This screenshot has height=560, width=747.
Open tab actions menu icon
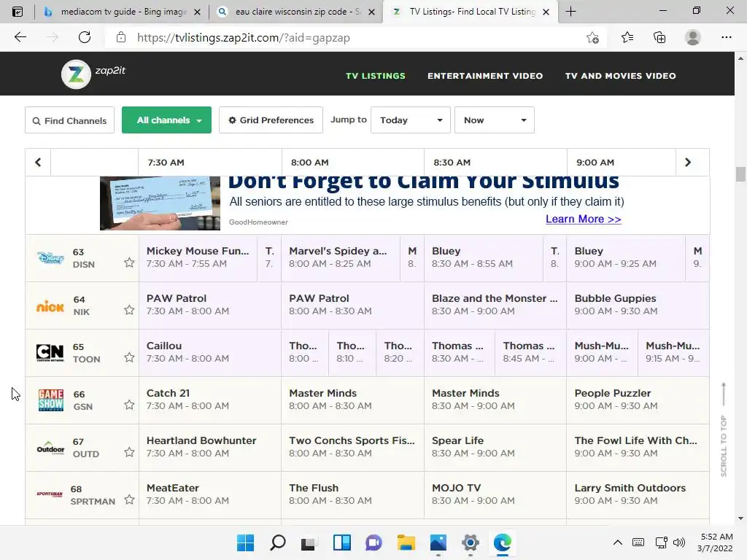coord(18,12)
